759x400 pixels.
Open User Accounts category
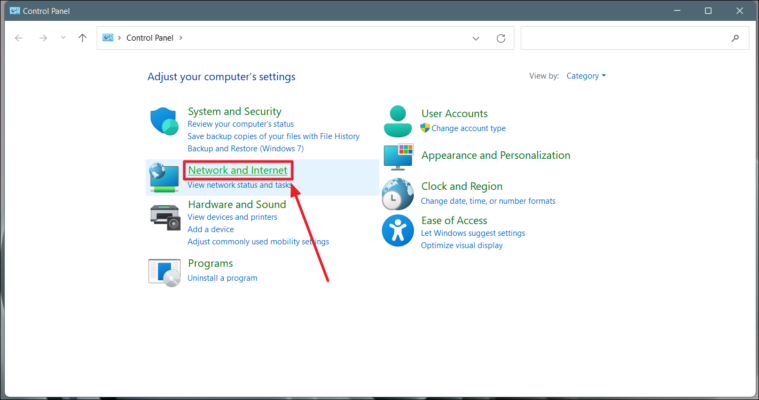click(x=454, y=113)
